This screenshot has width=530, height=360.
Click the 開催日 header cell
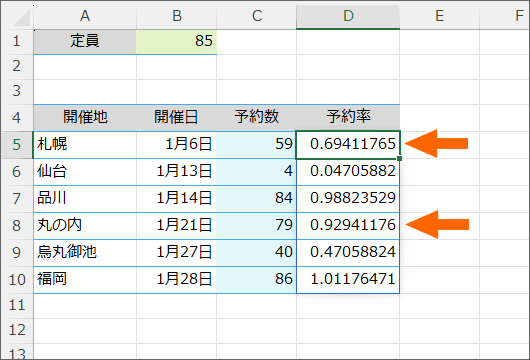pos(176,118)
